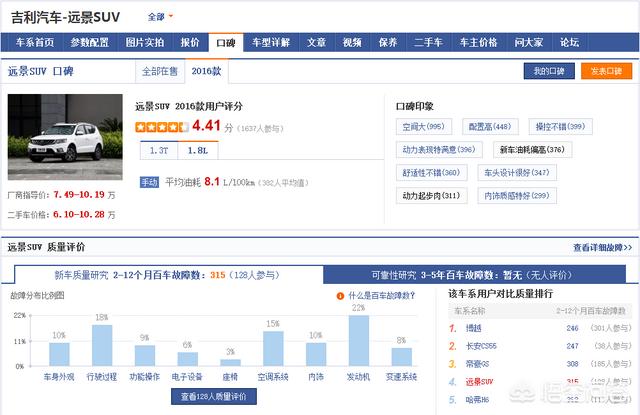Image resolution: width=640 pixels, height=415 pixels.
Task: Open 长安CS55 in quality ranking
Action: (x=481, y=346)
